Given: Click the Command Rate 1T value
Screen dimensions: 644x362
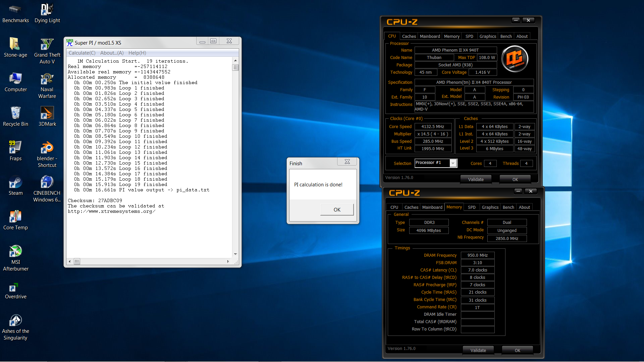Looking at the screenshot, I should click(477, 307).
